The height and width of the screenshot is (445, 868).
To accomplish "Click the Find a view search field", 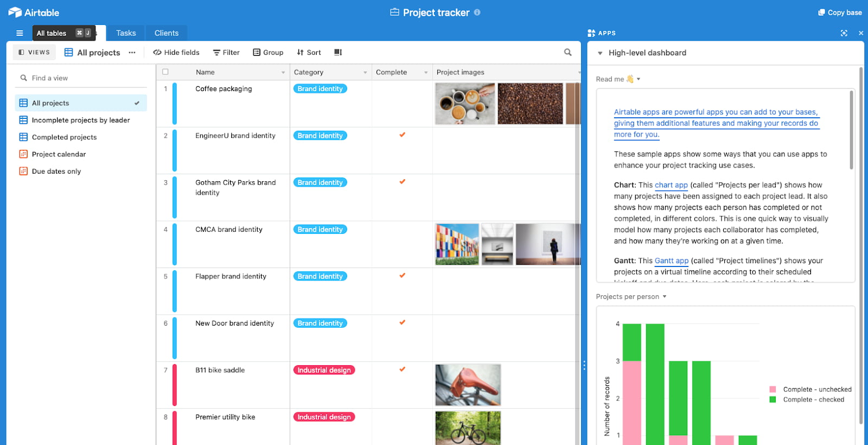I will (81, 78).
